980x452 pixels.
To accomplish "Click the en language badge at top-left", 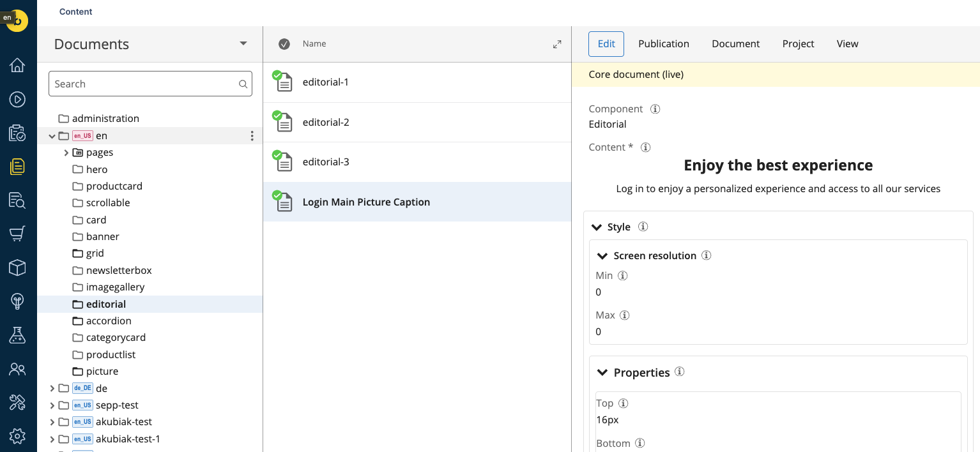I will 7,18.
